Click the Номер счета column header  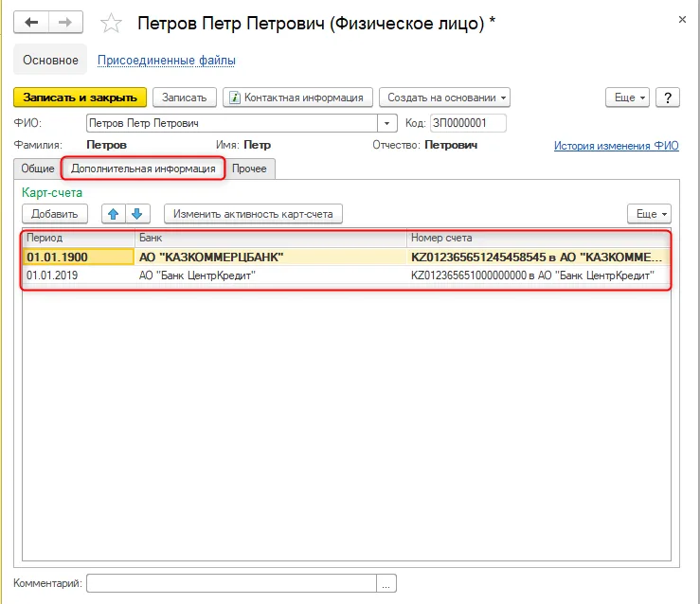(538, 238)
